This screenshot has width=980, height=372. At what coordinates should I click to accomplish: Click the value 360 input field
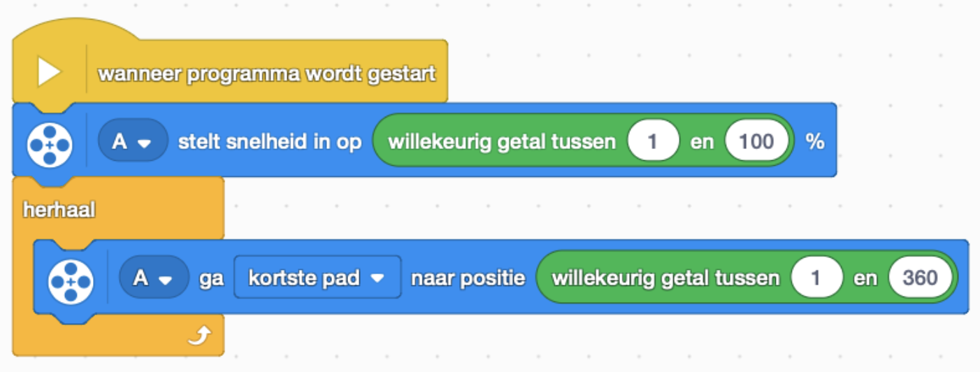click(x=920, y=278)
